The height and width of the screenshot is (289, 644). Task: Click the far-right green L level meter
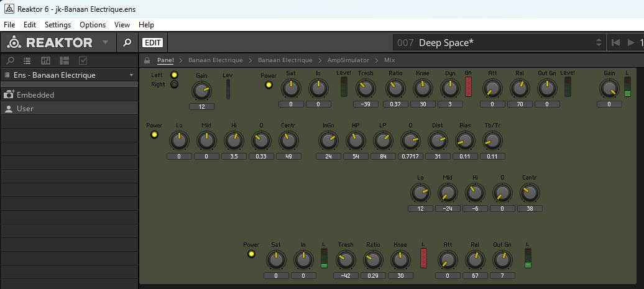click(627, 86)
